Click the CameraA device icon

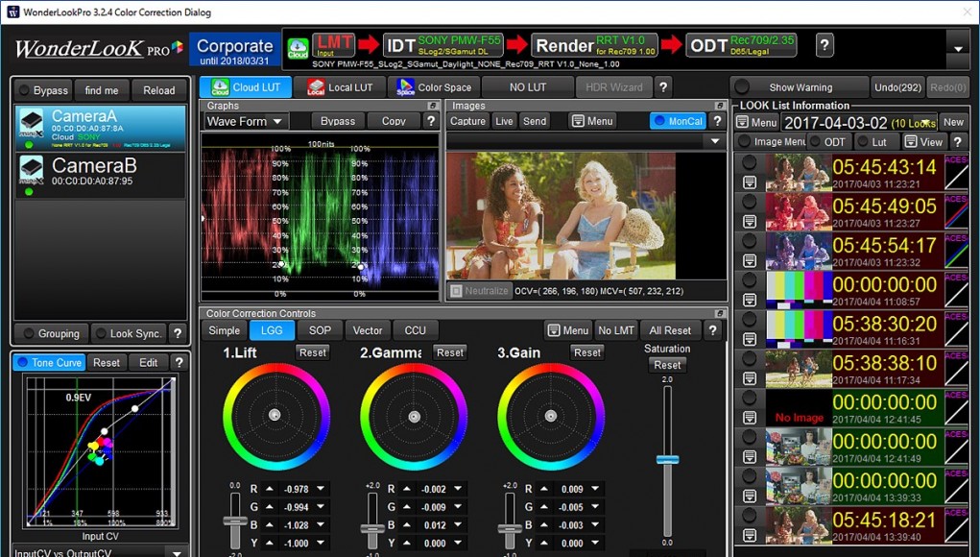point(32,124)
